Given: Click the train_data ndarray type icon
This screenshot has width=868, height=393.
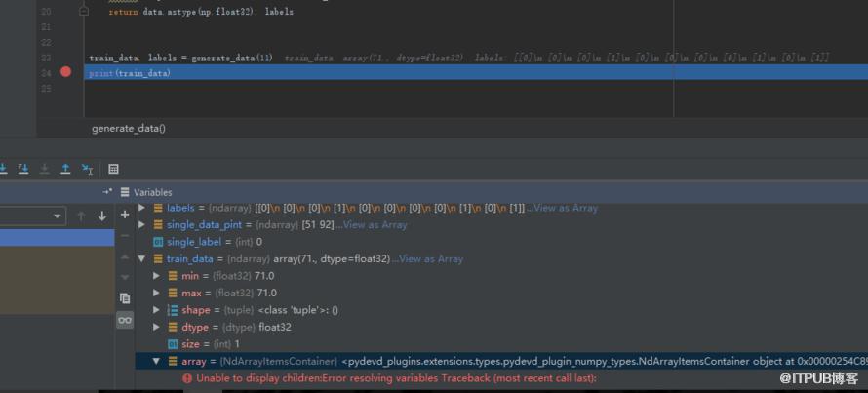Looking at the screenshot, I should click(158, 258).
